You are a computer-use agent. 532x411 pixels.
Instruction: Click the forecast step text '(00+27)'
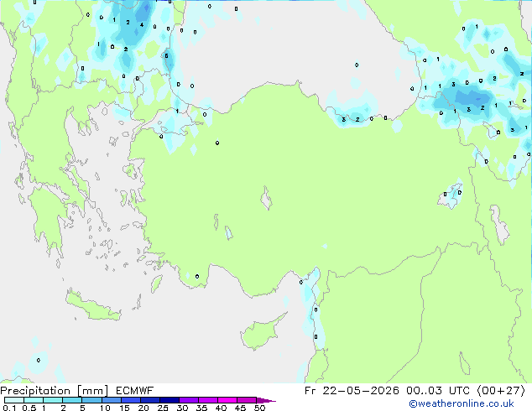point(501,391)
